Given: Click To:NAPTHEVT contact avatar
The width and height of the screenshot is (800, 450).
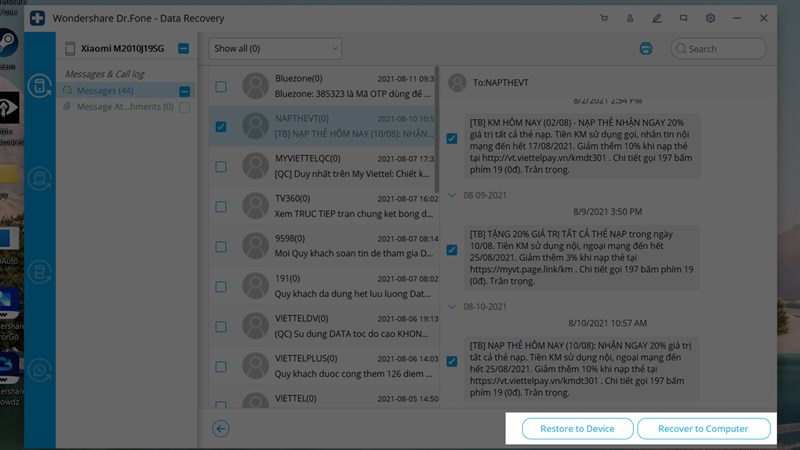Looking at the screenshot, I should tap(457, 83).
